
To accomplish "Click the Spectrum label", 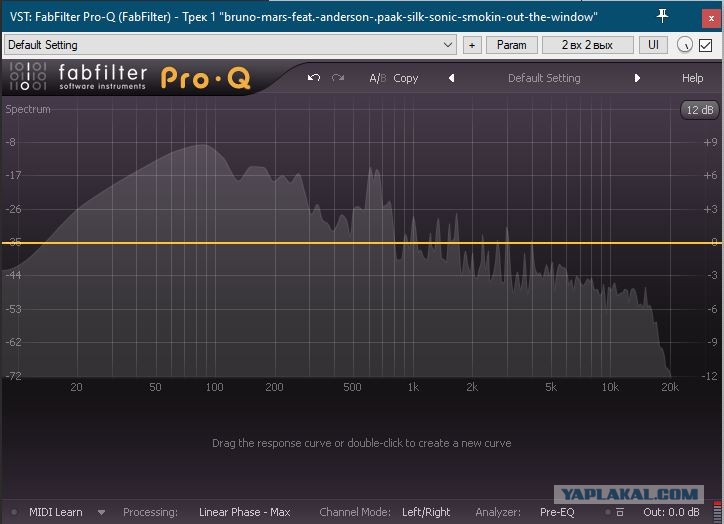I will tap(28, 109).
